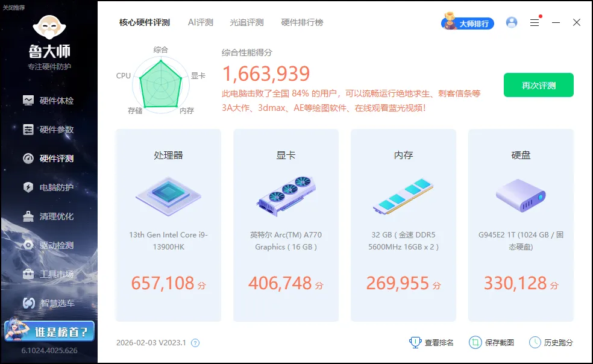Switch to 硬件排行榜 tab
The height and width of the screenshot is (364, 593).
click(x=302, y=22)
